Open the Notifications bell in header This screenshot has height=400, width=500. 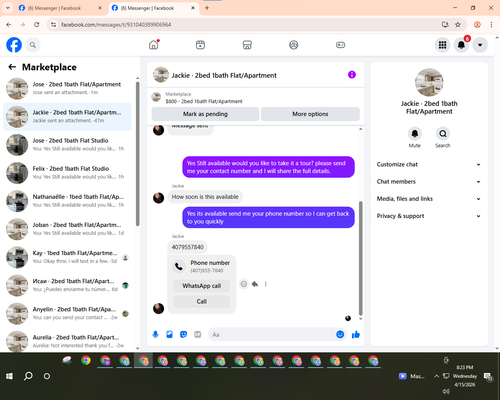pyautogui.click(x=461, y=45)
